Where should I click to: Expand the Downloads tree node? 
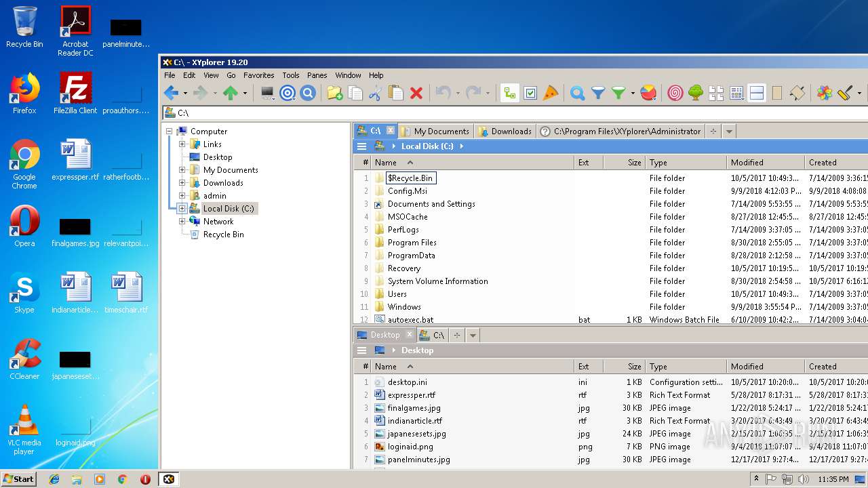pos(182,183)
